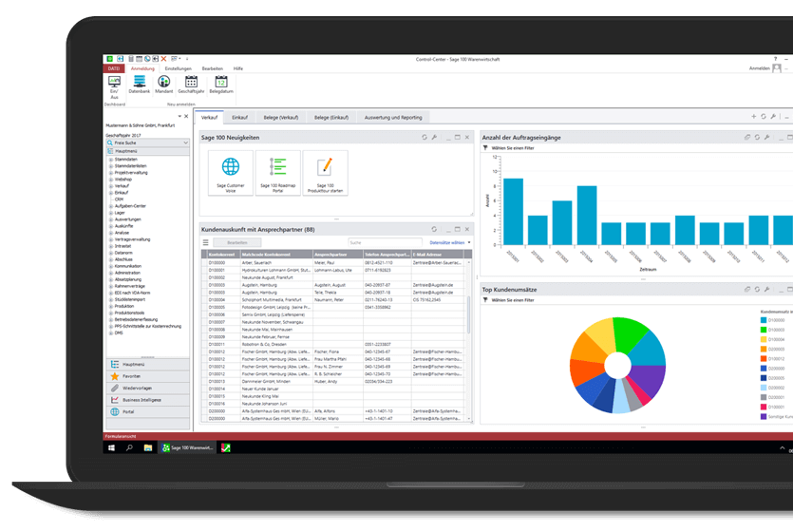
Task: Refresh the Sage 100 Neuigkeiten panel
Action: click(x=425, y=137)
